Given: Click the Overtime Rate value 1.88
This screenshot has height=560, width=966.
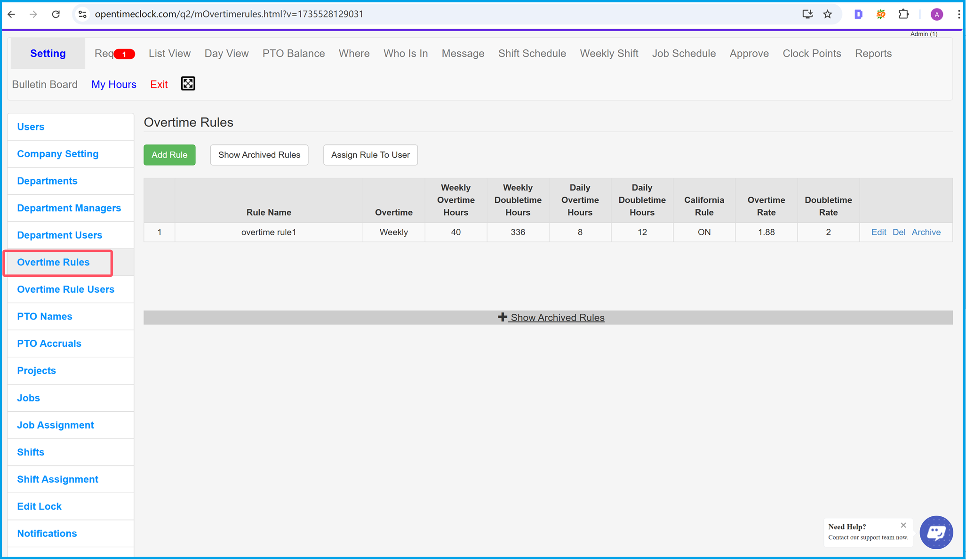Looking at the screenshot, I should [766, 232].
